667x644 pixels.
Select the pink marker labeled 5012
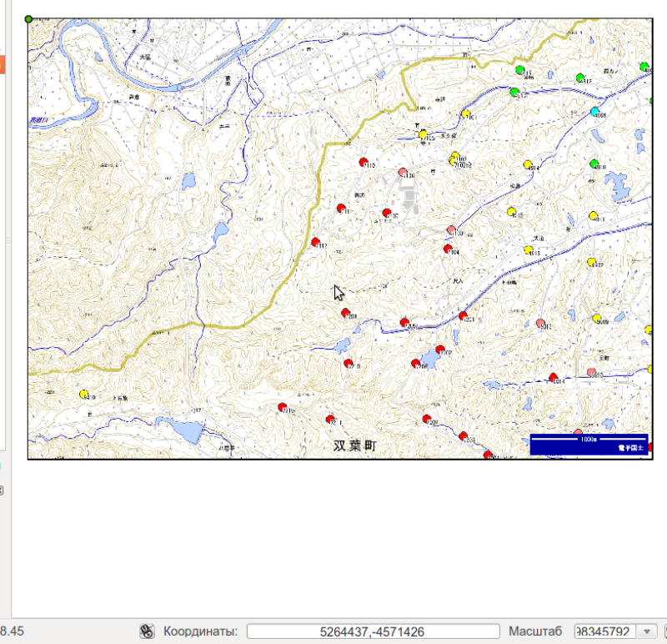540,323
